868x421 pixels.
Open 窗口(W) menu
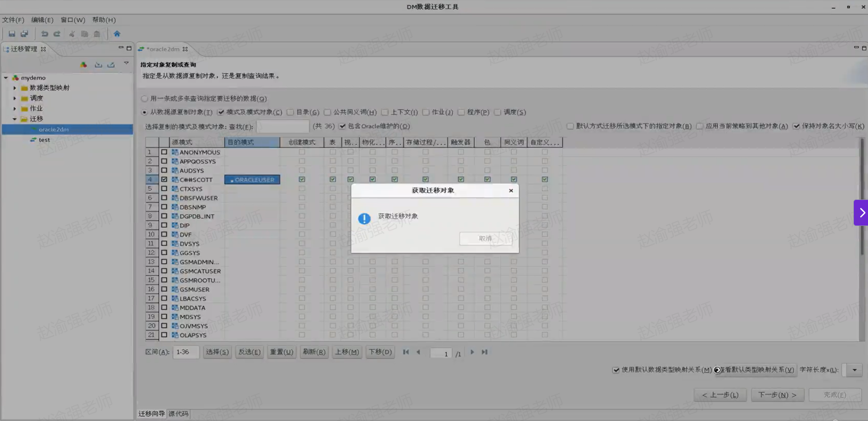click(73, 20)
